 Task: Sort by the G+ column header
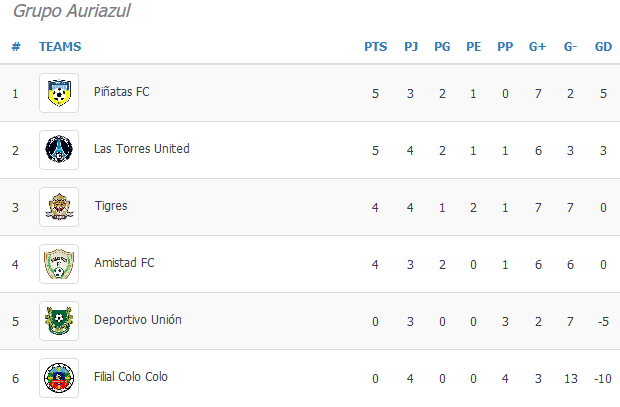(537, 46)
